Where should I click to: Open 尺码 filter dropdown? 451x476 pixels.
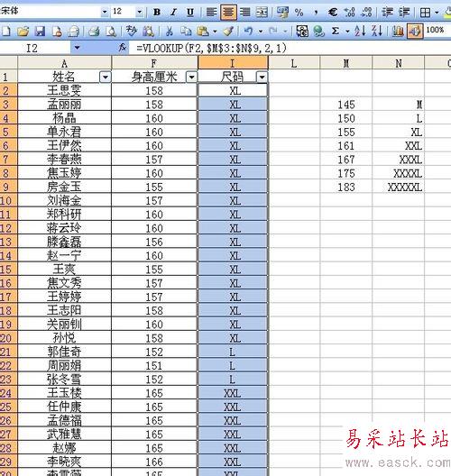click(x=262, y=78)
